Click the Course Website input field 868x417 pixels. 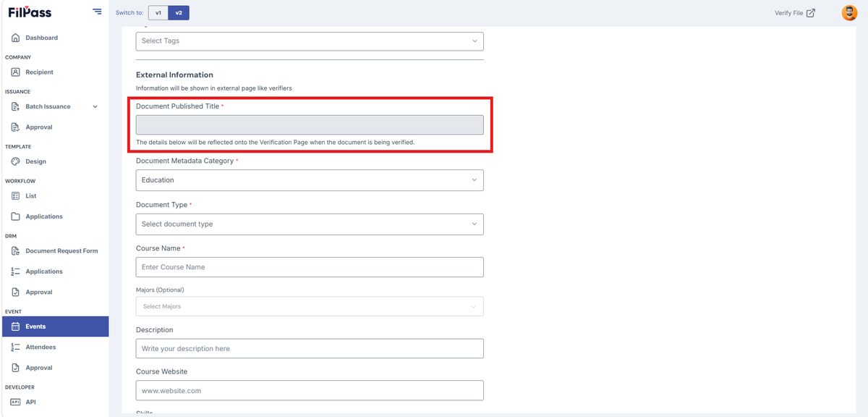click(310, 390)
